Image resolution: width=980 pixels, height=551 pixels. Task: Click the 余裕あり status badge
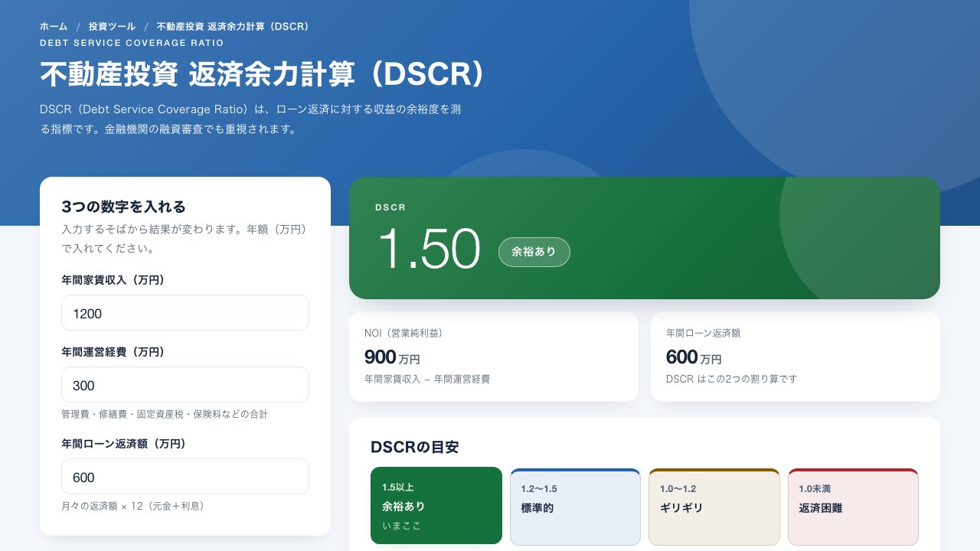pyautogui.click(x=534, y=252)
